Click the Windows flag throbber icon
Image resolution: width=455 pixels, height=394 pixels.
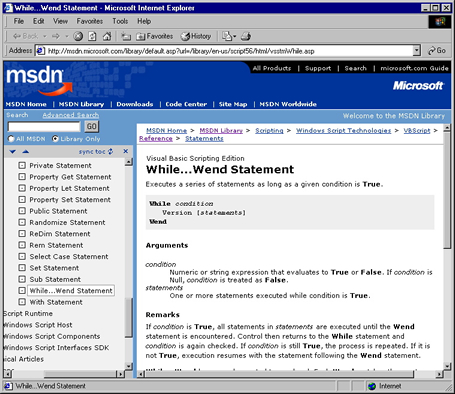pos(440,22)
